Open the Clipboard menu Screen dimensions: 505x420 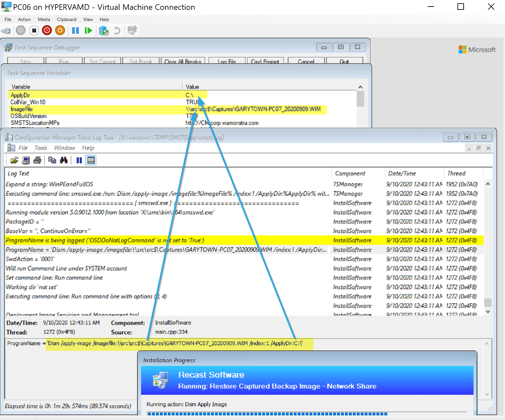click(67, 19)
